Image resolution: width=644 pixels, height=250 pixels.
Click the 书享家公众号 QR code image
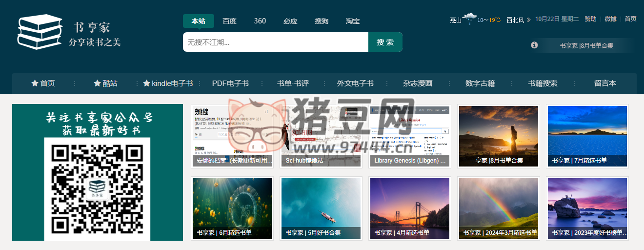98,188
